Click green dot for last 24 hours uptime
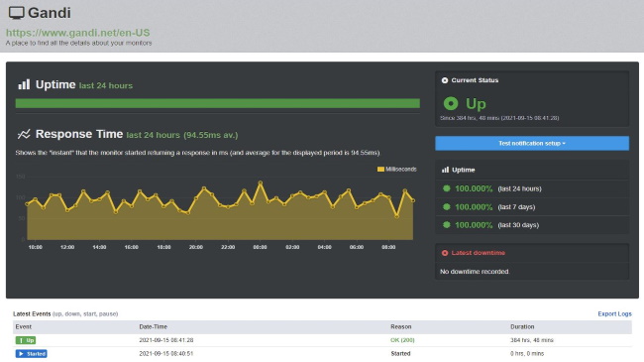This screenshot has width=644, height=362. [447, 188]
